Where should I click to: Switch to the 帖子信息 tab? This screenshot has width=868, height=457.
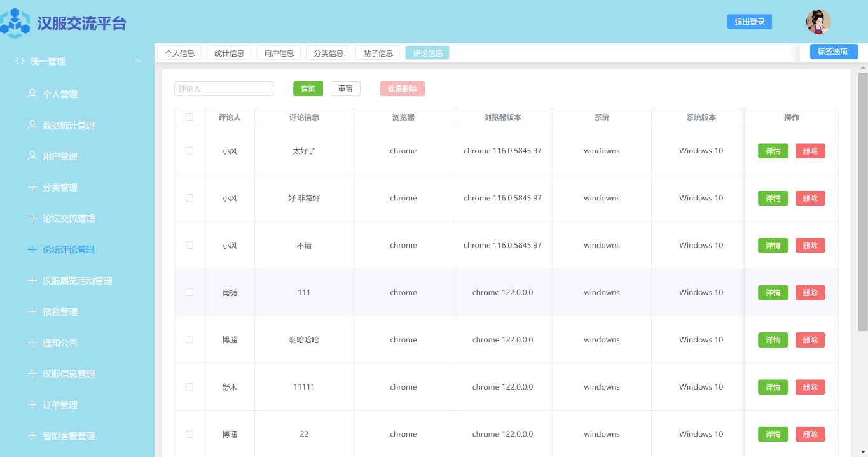pyautogui.click(x=378, y=53)
